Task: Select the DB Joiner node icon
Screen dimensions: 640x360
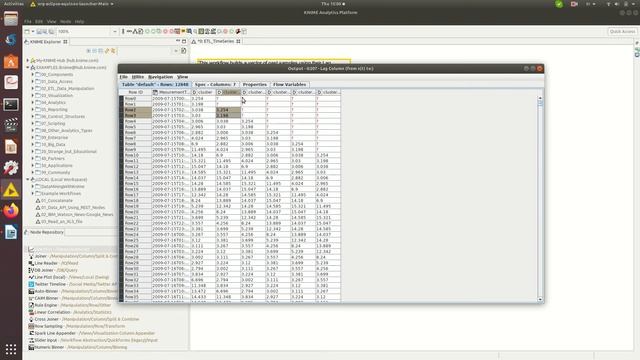Action: pyautogui.click(x=31, y=270)
